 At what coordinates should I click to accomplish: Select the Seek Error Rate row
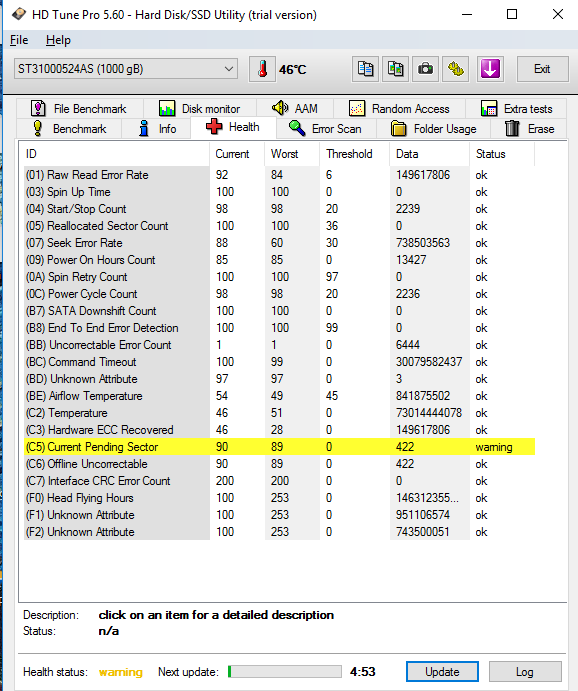pos(279,243)
